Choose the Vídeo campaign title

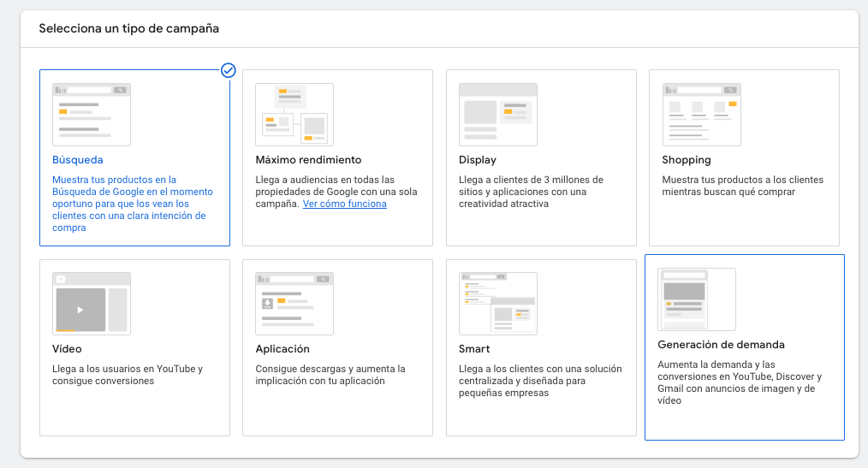(x=67, y=349)
